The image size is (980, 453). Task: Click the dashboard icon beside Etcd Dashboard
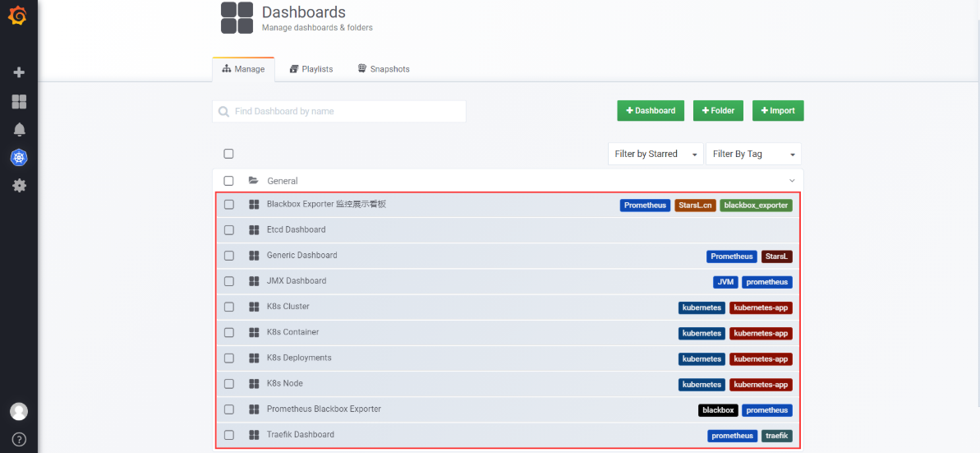pyautogui.click(x=254, y=230)
